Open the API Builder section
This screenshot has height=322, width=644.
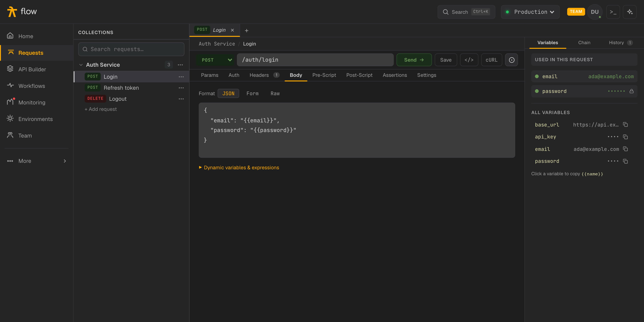(37, 69)
